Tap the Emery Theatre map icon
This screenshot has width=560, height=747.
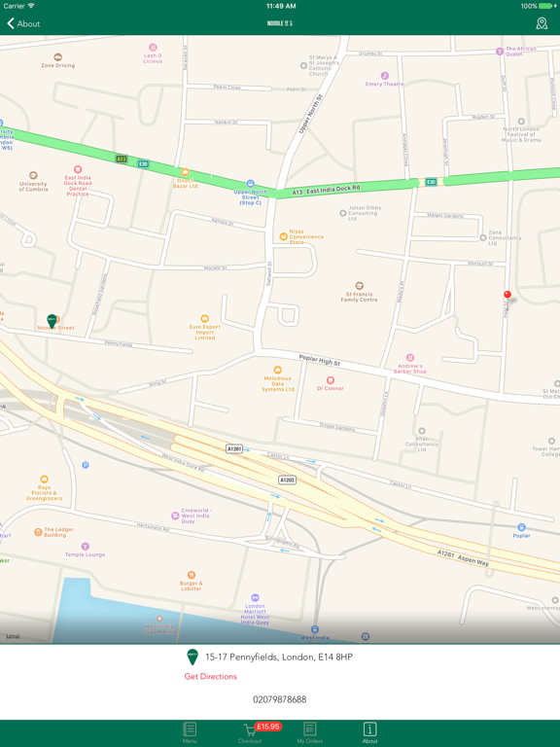tap(385, 76)
